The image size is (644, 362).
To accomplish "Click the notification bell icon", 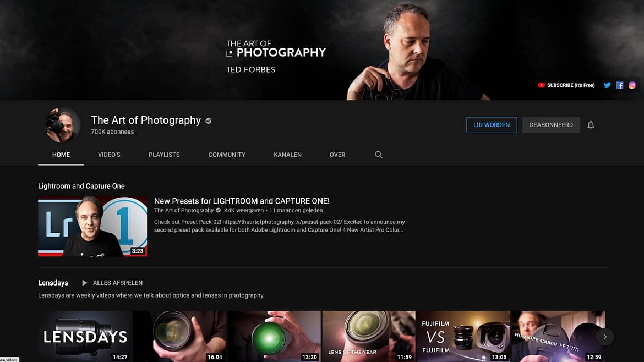I will 591,125.
